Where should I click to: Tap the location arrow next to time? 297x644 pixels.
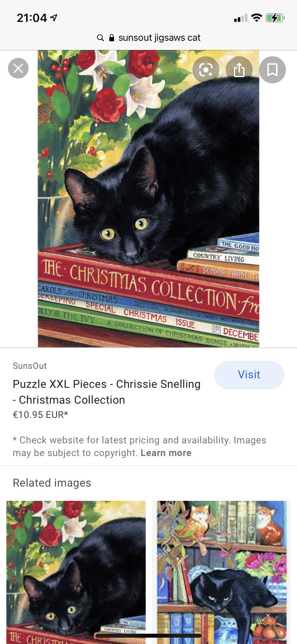pyautogui.click(x=54, y=17)
